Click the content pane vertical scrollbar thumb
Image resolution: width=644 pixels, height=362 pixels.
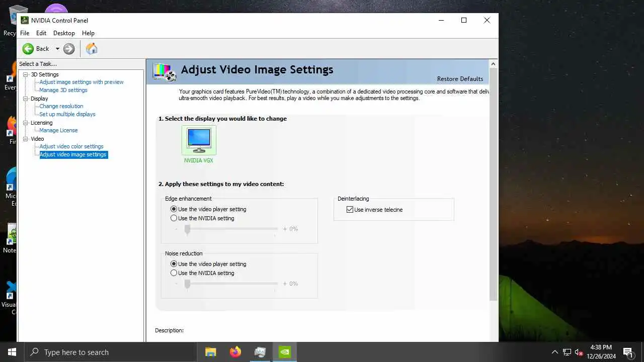tap(494, 185)
